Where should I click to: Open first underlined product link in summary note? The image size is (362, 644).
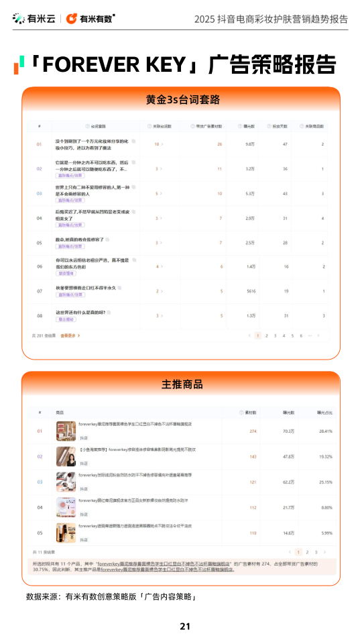[164, 564]
